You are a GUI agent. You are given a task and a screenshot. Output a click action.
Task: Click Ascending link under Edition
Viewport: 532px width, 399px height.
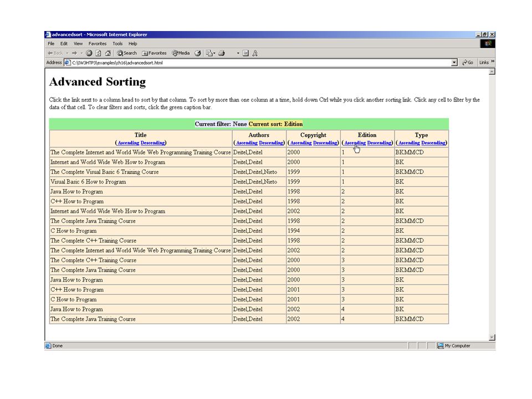point(355,143)
